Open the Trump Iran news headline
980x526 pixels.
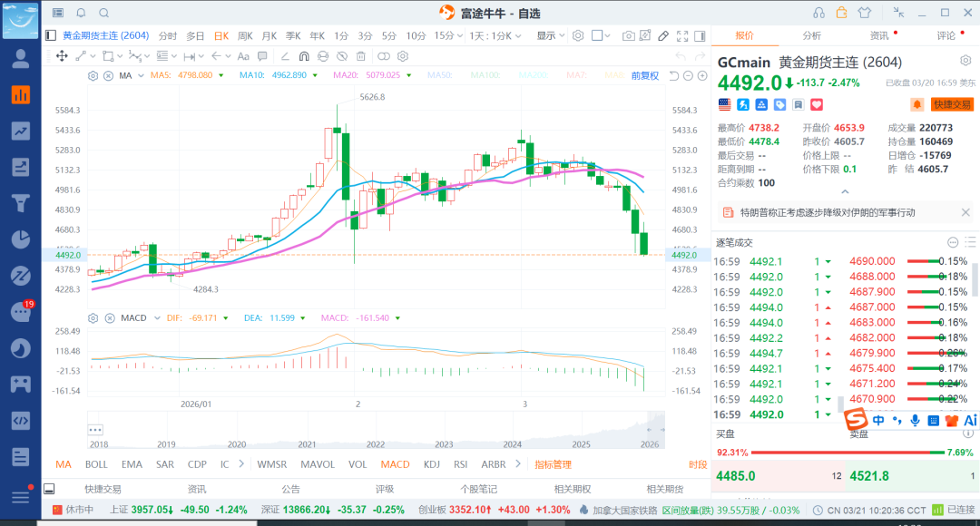point(828,212)
